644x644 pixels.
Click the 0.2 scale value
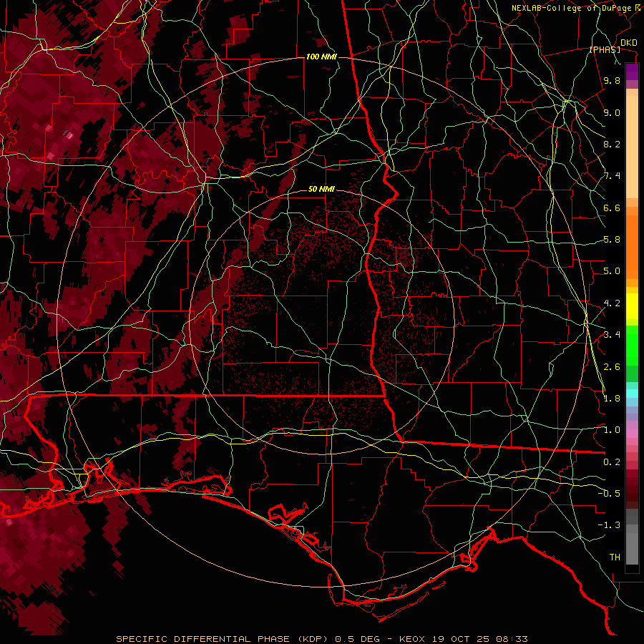click(612, 462)
